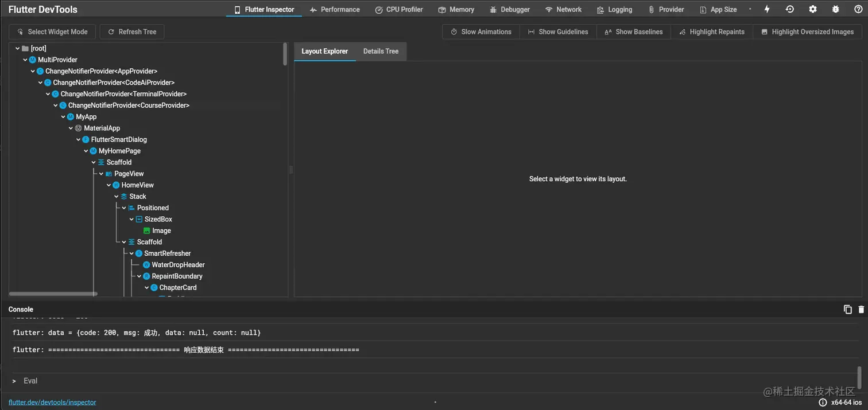868x410 pixels.
Task: Collapse the MultiProvider node
Action: 25,60
